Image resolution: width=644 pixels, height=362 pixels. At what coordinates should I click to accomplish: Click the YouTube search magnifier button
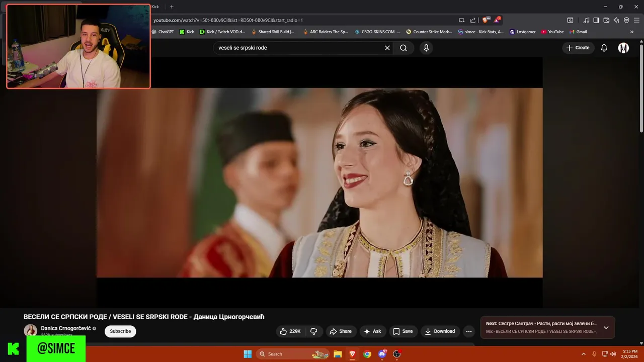[404, 48]
